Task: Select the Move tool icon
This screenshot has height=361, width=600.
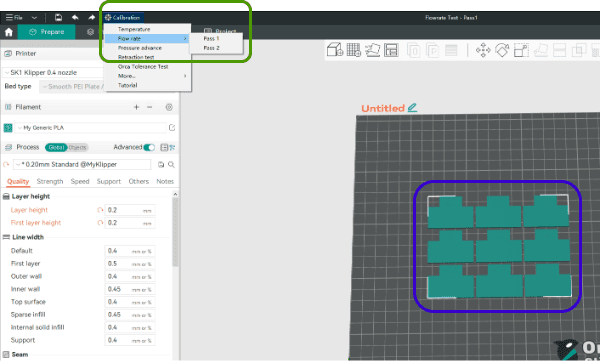Action: (x=483, y=50)
